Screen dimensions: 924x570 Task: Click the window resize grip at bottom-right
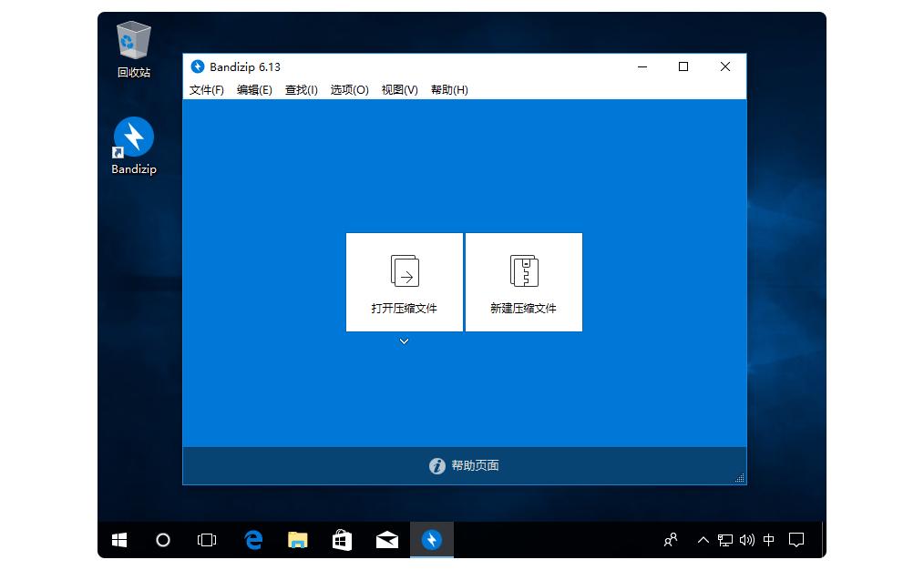740,479
